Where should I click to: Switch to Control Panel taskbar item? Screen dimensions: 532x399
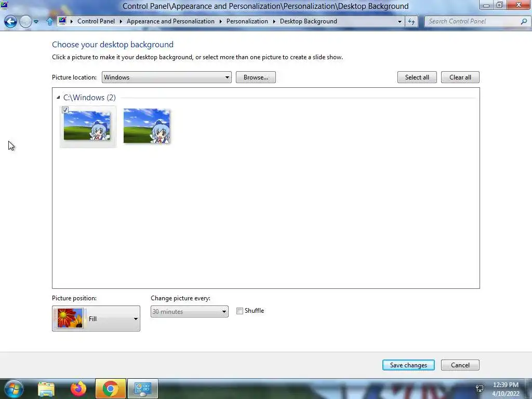tap(142, 389)
